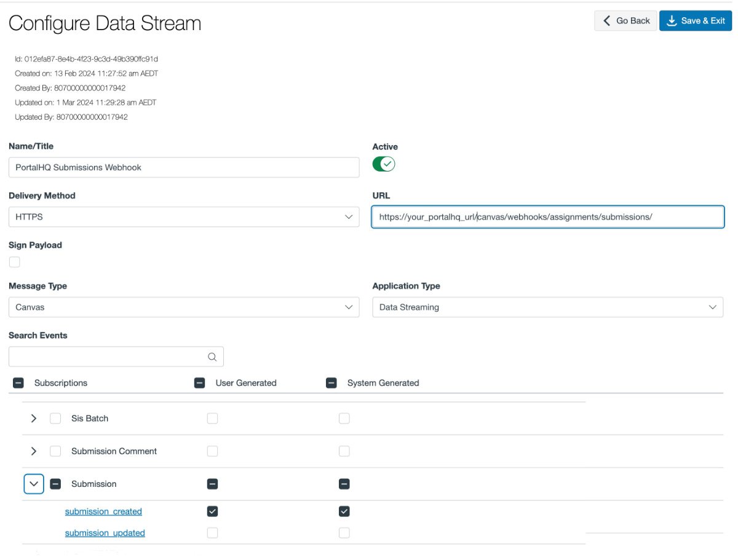Expand the Submission Comment row chevron
The height and width of the screenshot is (560, 738).
(x=34, y=451)
